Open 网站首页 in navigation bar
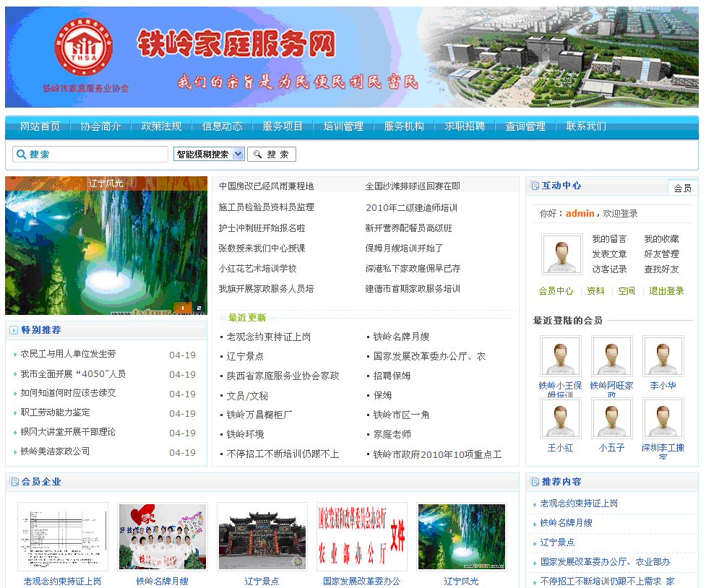706x588 pixels. point(40,126)
